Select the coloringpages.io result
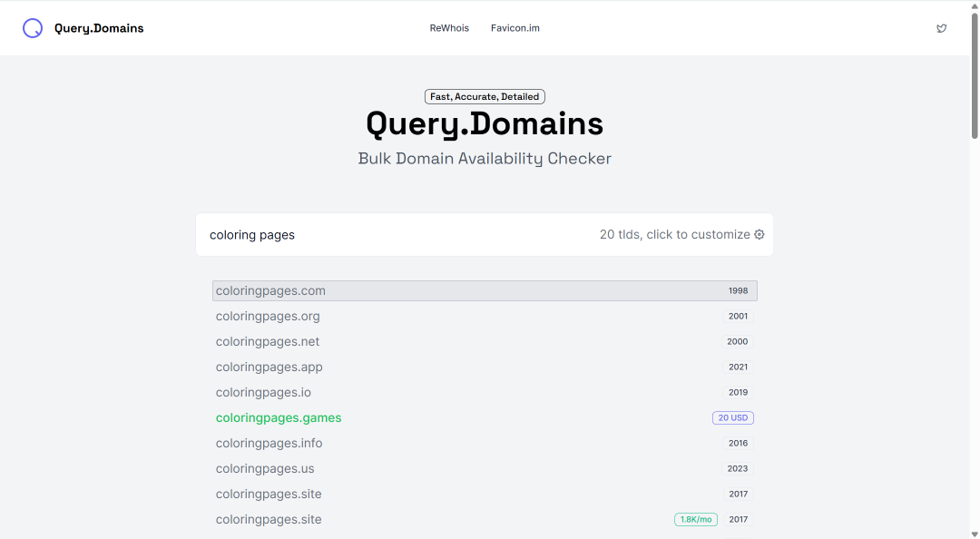Image resolution: width=980 pixels, height=539 pixels. 485,393
